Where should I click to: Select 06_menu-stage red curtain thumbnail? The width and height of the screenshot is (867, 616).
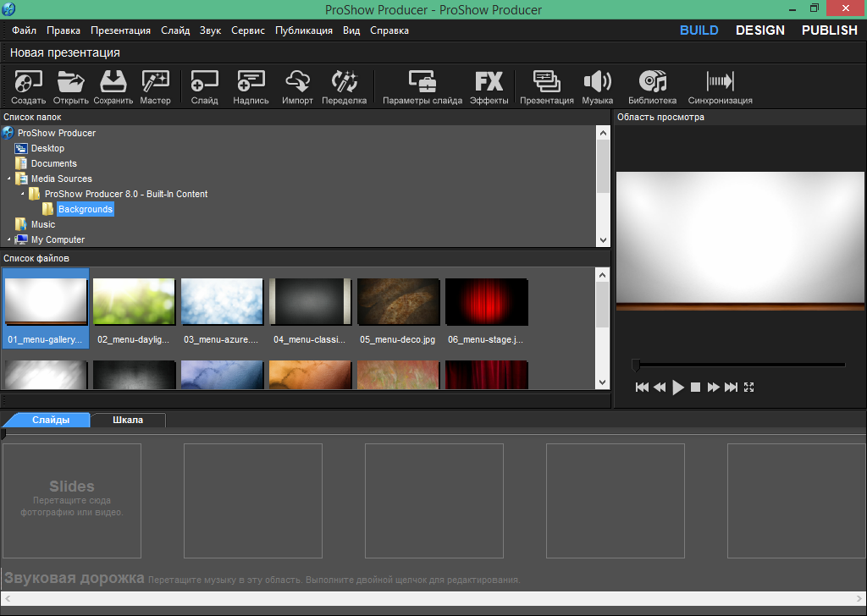(x=487, y=301)
